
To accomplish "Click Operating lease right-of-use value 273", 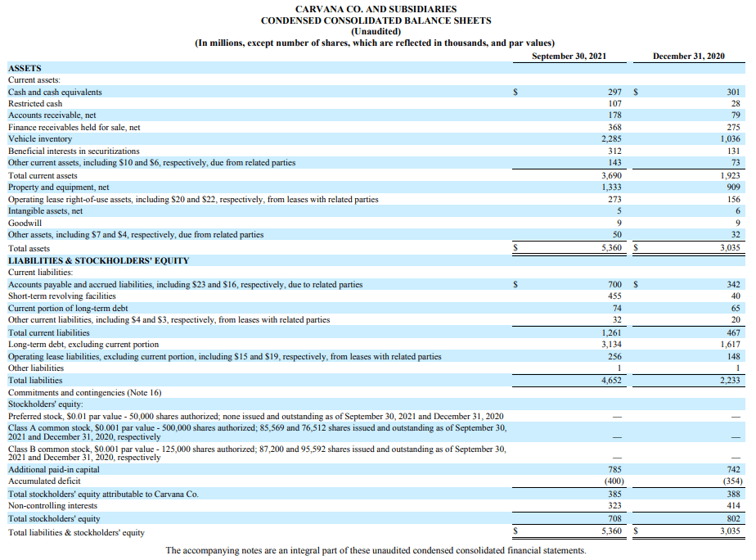I will pos(614,199).
